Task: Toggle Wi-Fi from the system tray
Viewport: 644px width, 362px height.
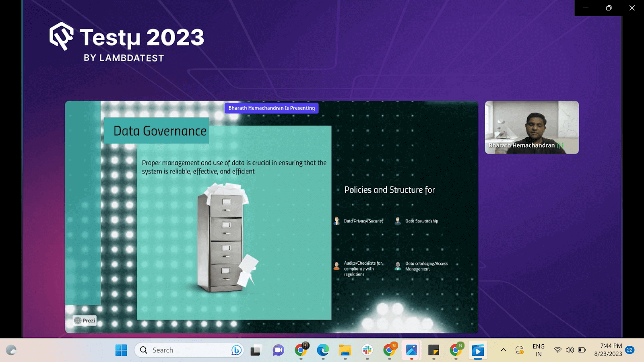Action: click(557, 350)
